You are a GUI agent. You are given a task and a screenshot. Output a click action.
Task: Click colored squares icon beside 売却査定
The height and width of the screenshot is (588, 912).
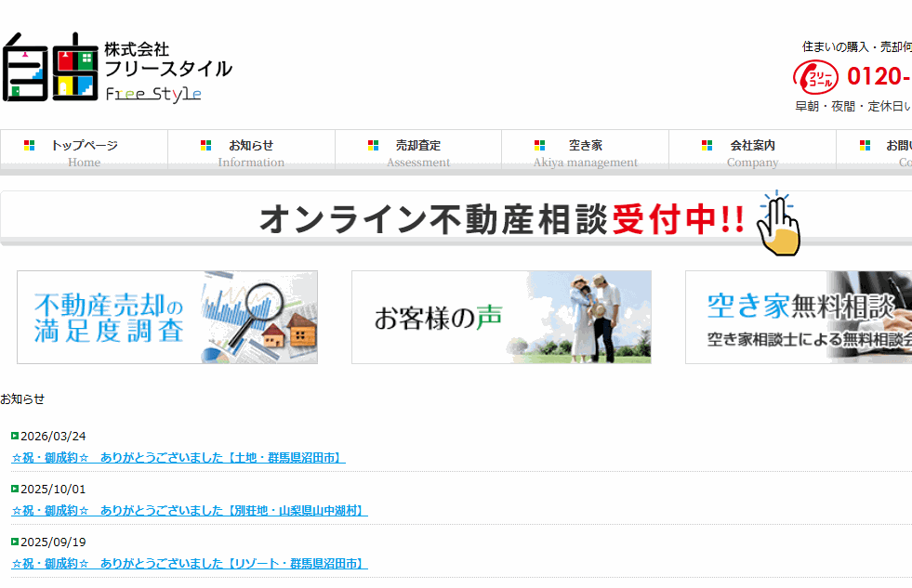374,145
